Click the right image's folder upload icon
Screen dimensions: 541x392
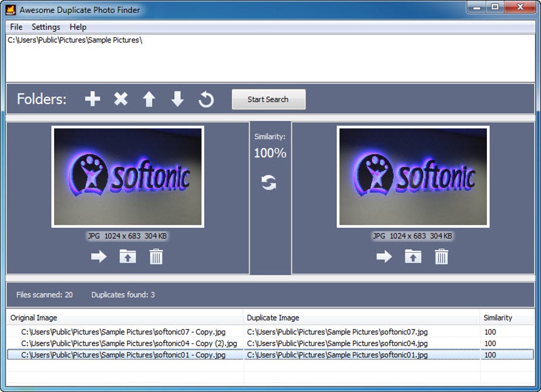click(x=413, y=256)
